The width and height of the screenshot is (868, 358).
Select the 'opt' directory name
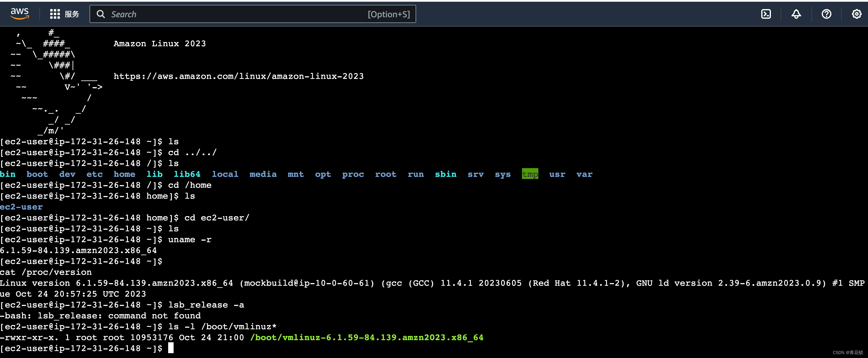pos(323,174)
